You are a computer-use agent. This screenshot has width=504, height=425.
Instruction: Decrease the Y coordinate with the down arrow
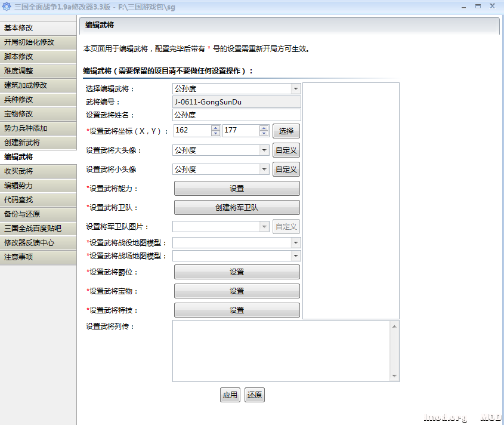click(x=264, y=134)
